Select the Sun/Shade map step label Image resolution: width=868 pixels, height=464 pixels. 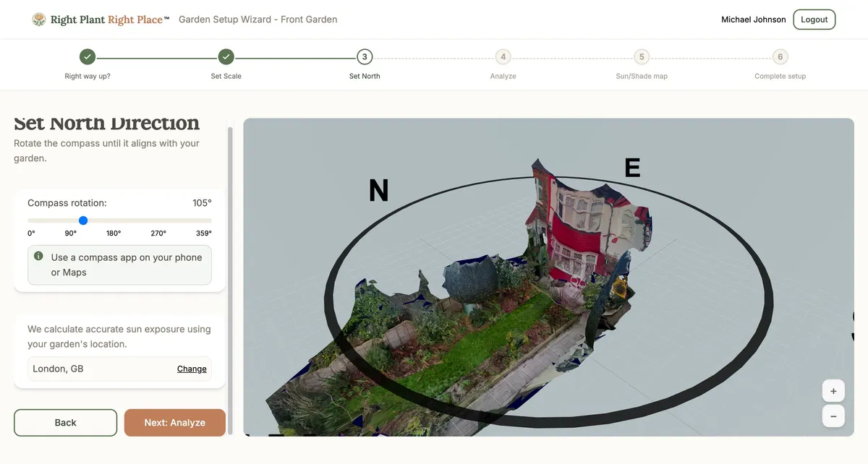[641, 75]
